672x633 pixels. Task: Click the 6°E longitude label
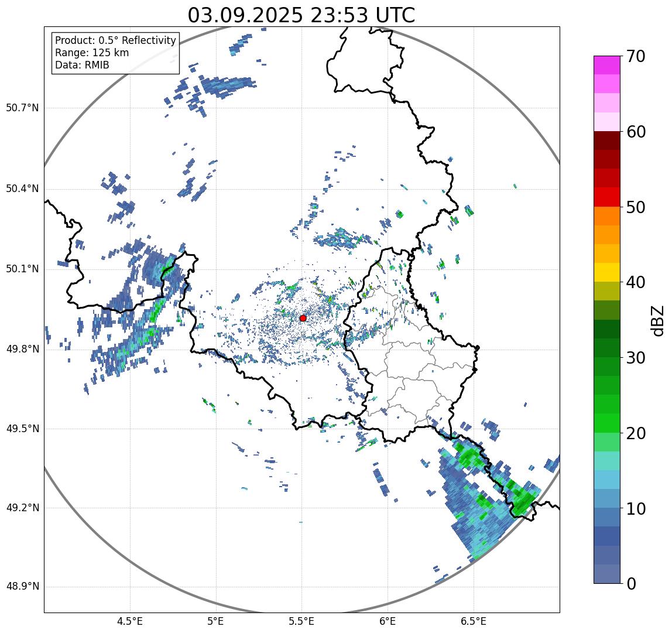[388, 621]
